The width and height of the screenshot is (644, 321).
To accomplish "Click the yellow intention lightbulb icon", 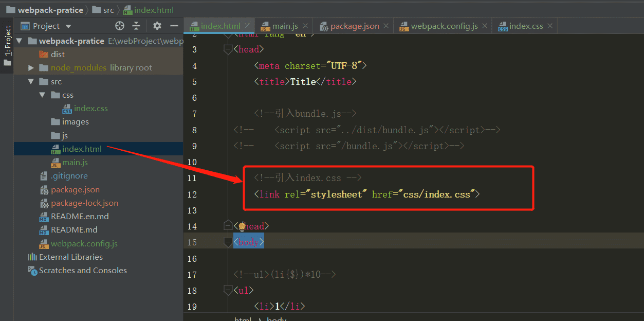I will click(x=242, y=226).
